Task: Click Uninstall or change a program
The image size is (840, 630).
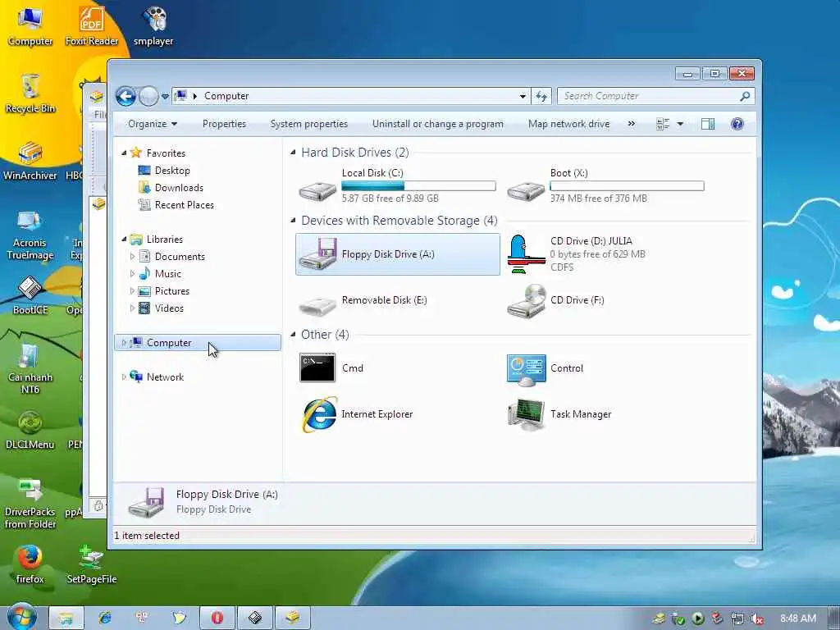Action: point(438,124)
